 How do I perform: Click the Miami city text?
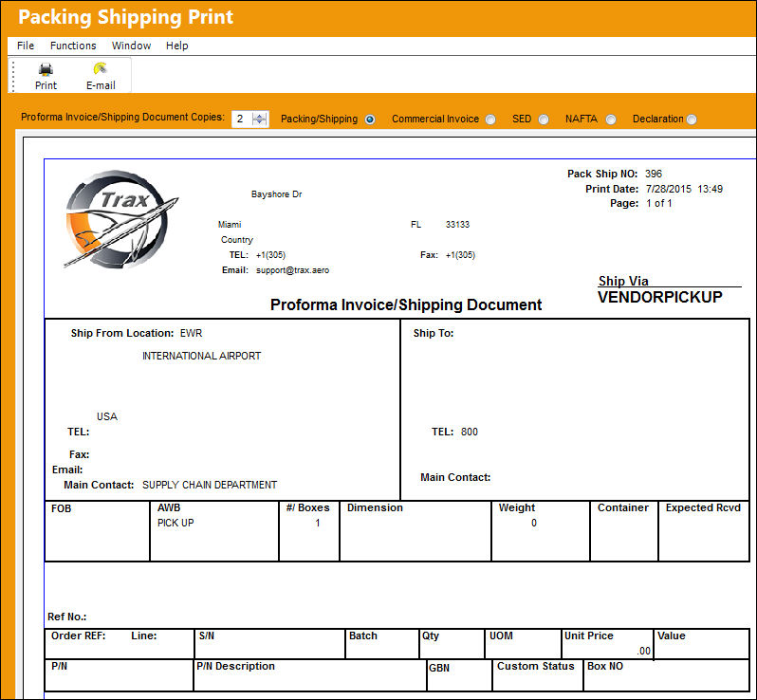click(x=230, y=225)
